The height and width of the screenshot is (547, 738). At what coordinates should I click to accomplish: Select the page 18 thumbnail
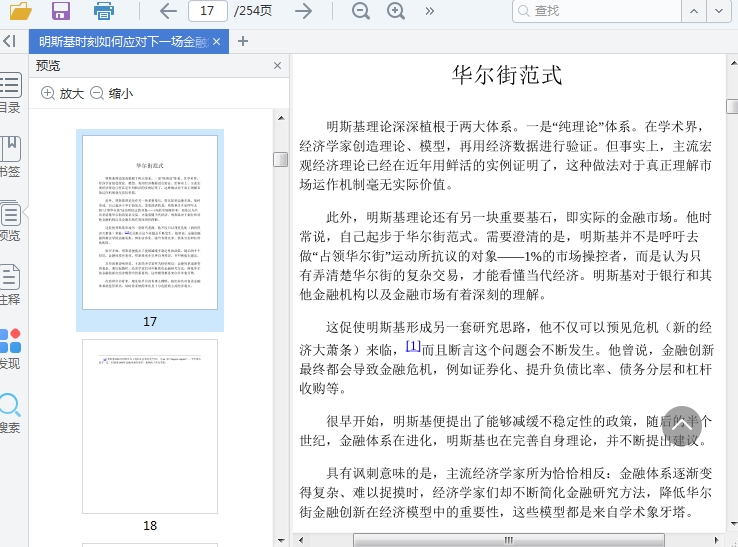tap(150, 426)
